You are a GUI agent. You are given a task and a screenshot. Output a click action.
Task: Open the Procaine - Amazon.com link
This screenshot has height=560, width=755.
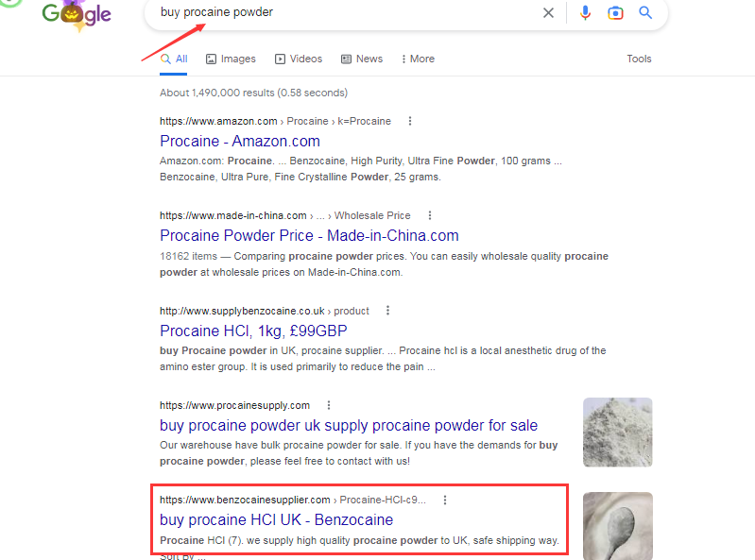click(240, 141)
